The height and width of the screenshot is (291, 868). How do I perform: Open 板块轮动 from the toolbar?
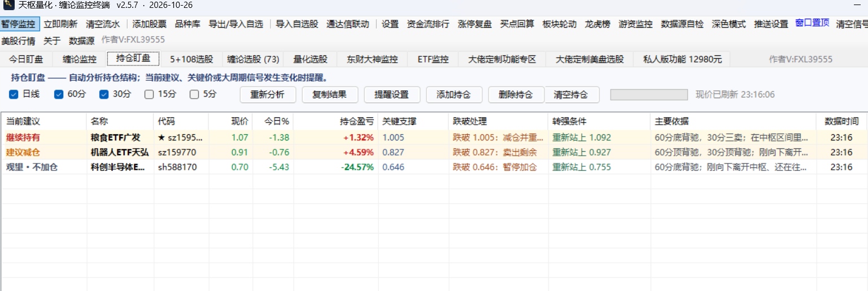click(x=560, y=24)
